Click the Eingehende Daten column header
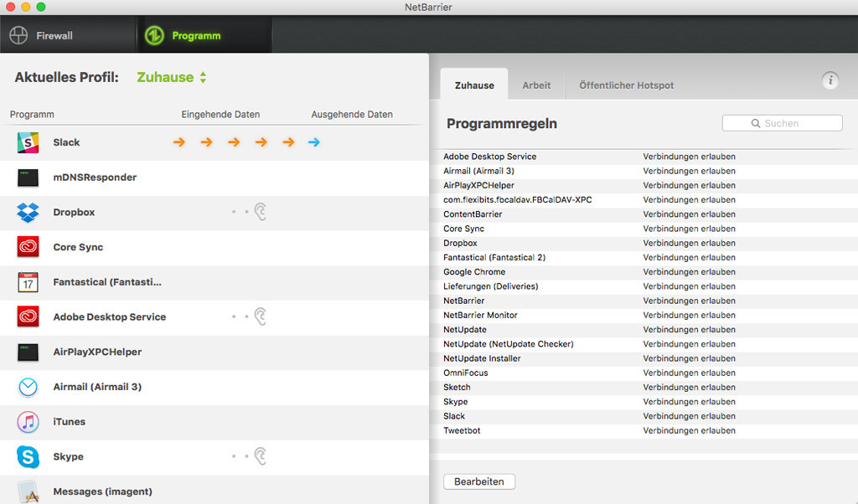 [x=220, y=114]
